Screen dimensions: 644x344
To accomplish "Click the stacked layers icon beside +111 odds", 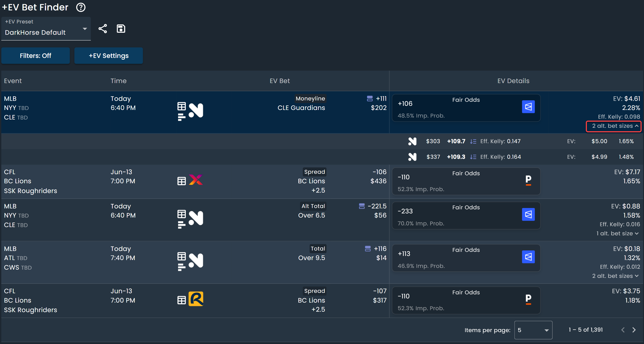I will click(370, 99).
